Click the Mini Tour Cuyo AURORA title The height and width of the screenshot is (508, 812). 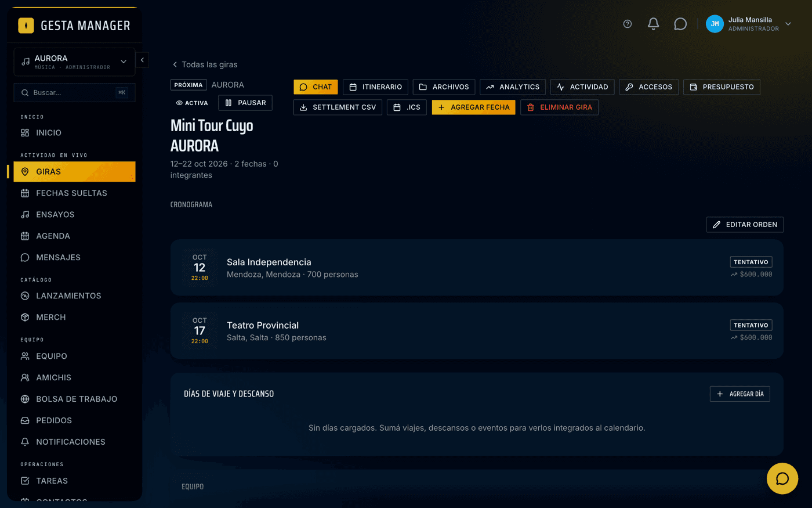coord(212,135)
